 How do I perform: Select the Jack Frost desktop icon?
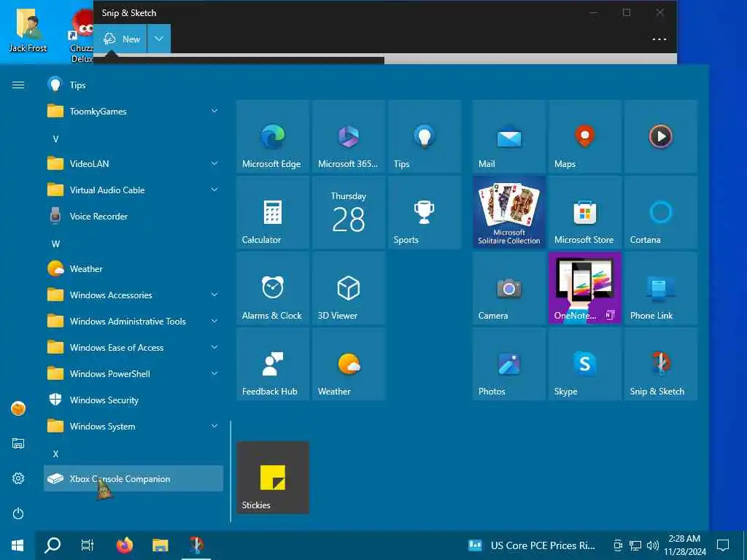(x=28, y=29)
